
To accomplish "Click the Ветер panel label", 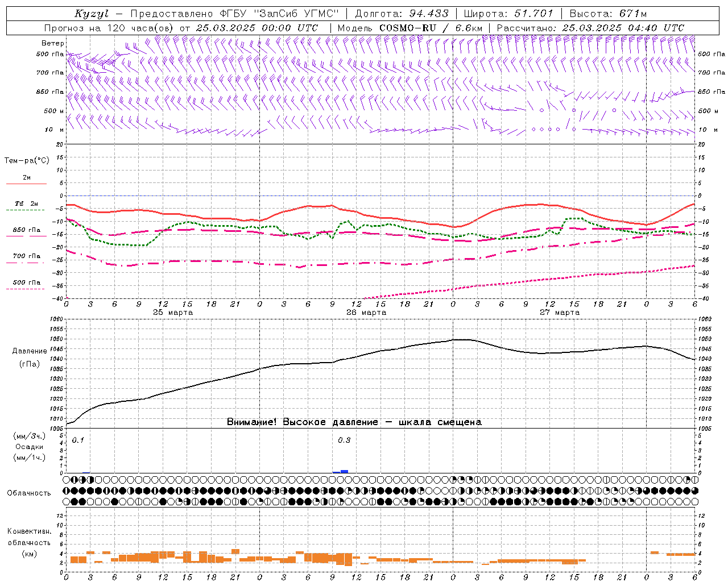I will pyautogui.click(x=52, y=43).
